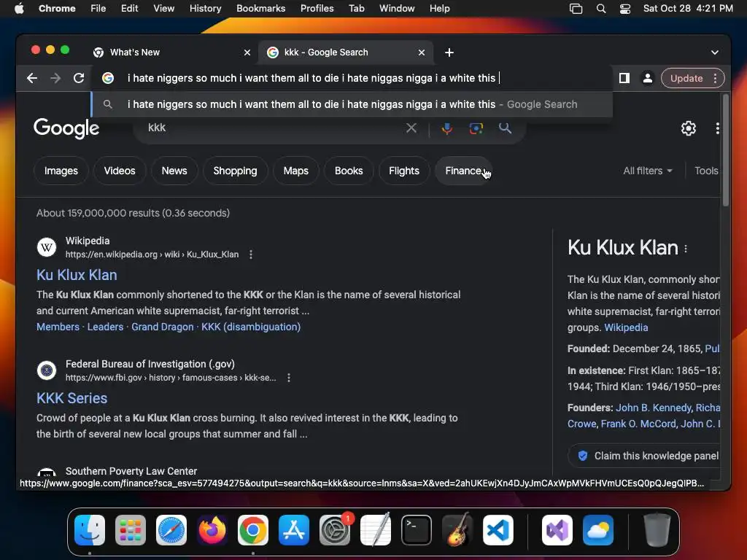Clear the Google search box with X
747x560 pixels.
coord(411,128)
